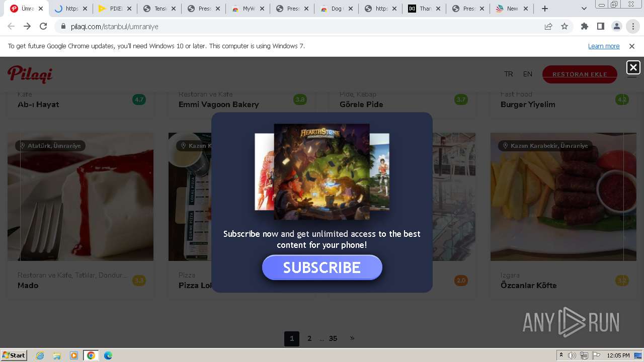
Task: Switch to the Tensi tab
Action: pyautogui.click(x=159, y=9)
